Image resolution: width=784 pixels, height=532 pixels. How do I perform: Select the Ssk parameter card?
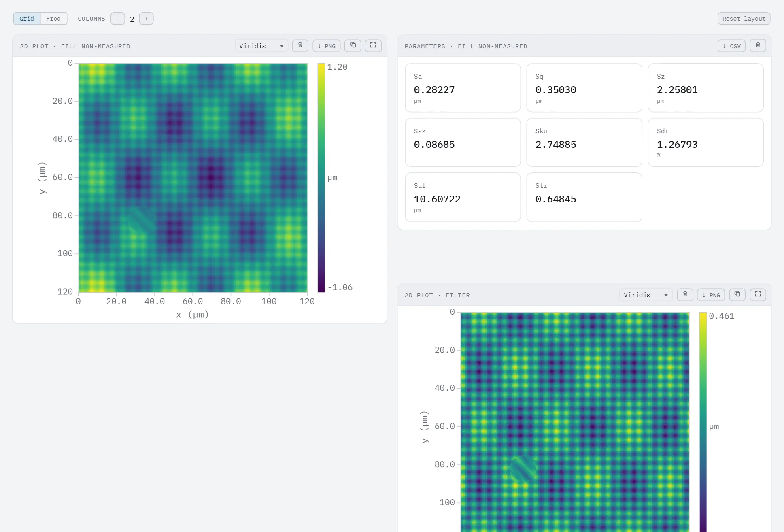pos(463,142)
